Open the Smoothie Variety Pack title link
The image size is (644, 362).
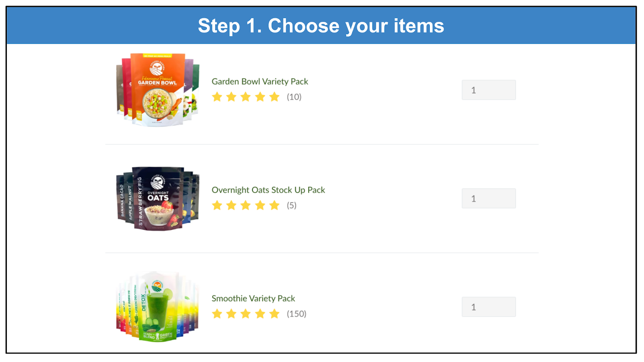click(x=253, y=298)
